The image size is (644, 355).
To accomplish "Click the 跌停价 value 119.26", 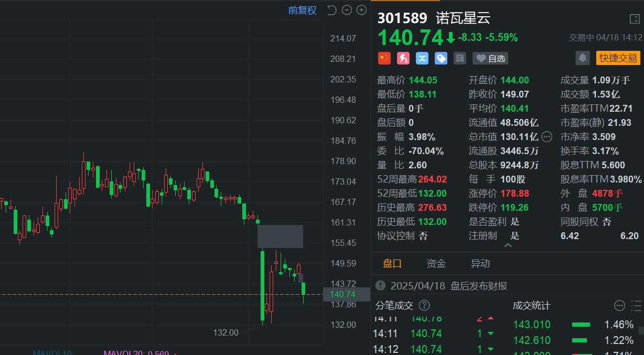I will (514, 207).
